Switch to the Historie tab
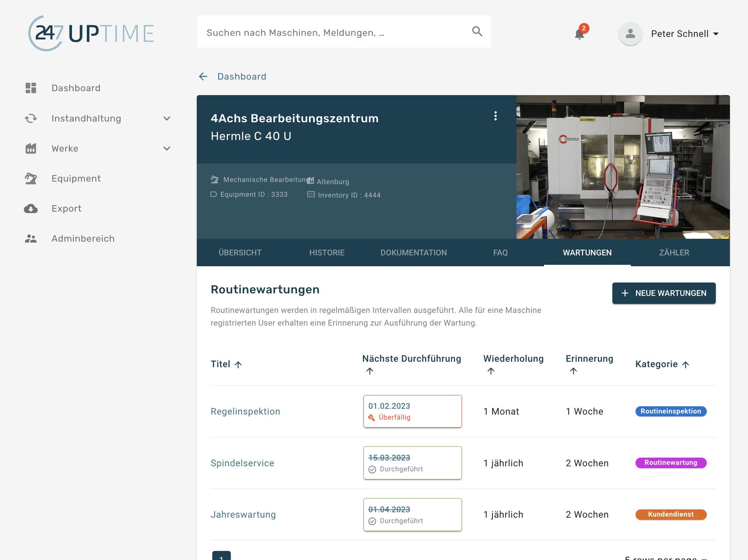Screen dimensions: 748x560 coord(327,253)
